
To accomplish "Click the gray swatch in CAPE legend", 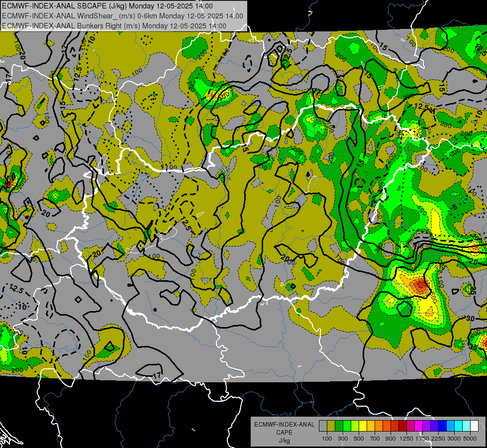I will (323, 426).
